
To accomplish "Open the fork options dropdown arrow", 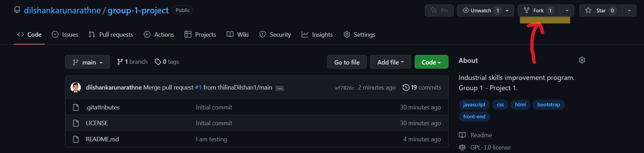I will tap(567, 11).
